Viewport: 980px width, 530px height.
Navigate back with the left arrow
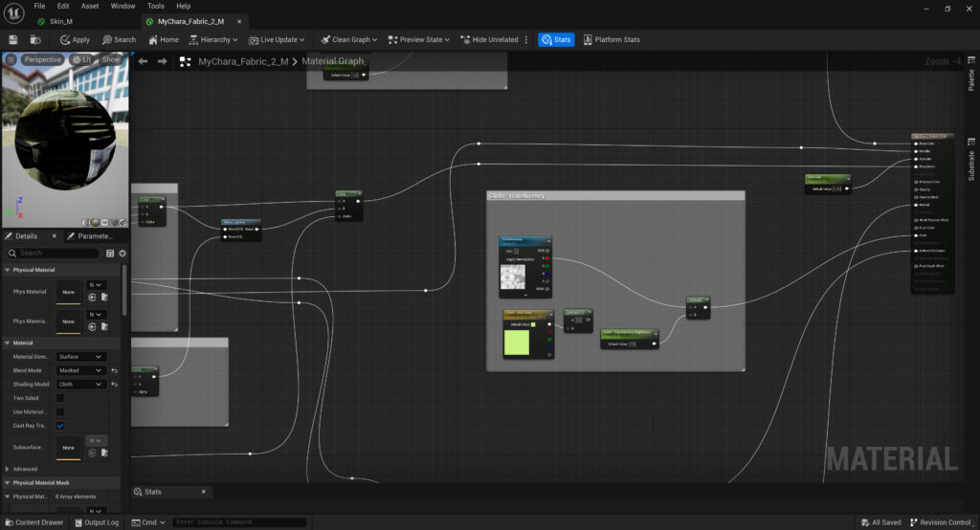point(143,61)
